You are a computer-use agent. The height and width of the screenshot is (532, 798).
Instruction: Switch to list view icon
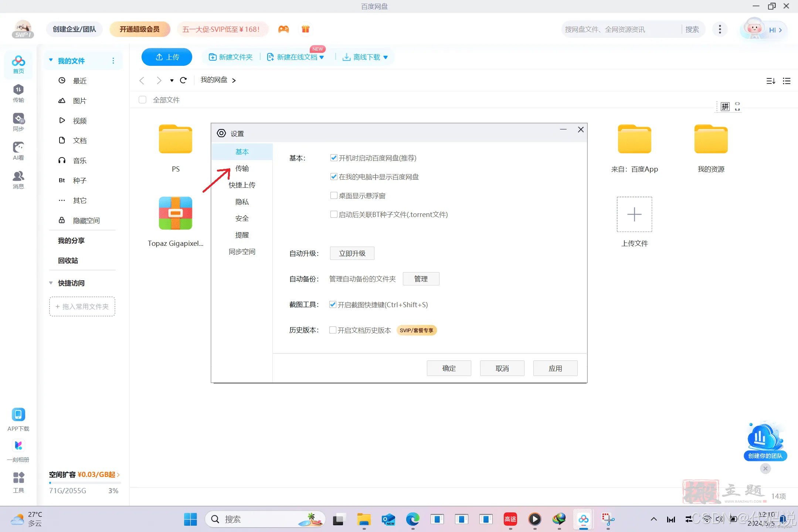coord(787,81)
